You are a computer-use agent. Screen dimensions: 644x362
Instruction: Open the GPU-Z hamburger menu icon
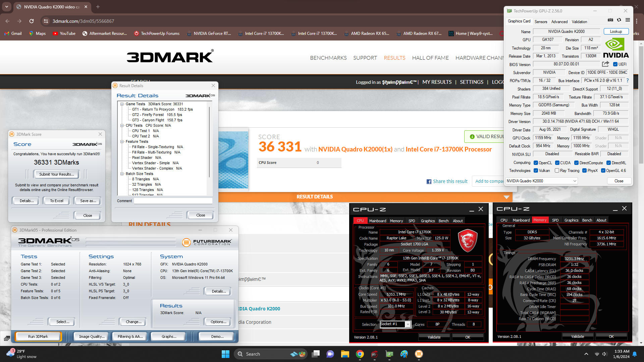[x=628, y=20]
